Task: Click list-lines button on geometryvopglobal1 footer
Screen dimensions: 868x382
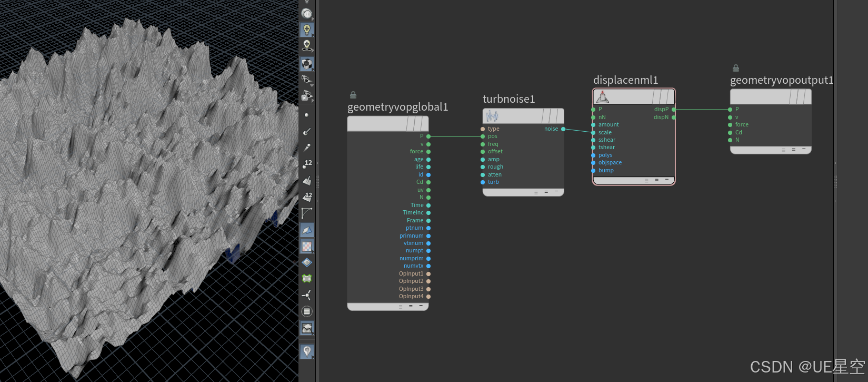Action: (401, 306)
